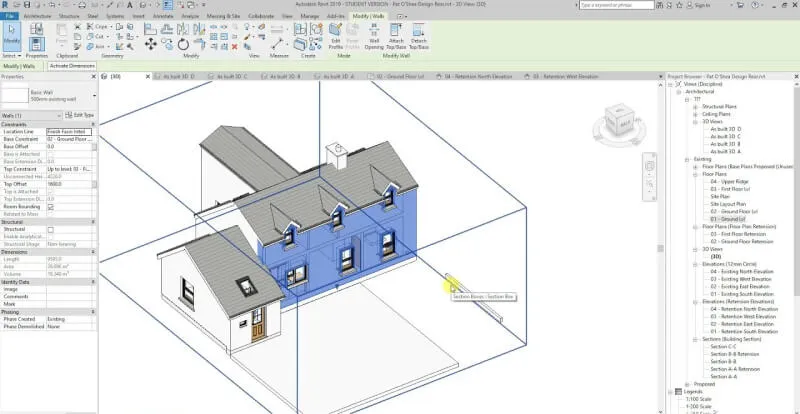Click the Rotate tool in Modify panel
800x414 pixels.
(x=183, y=44)
